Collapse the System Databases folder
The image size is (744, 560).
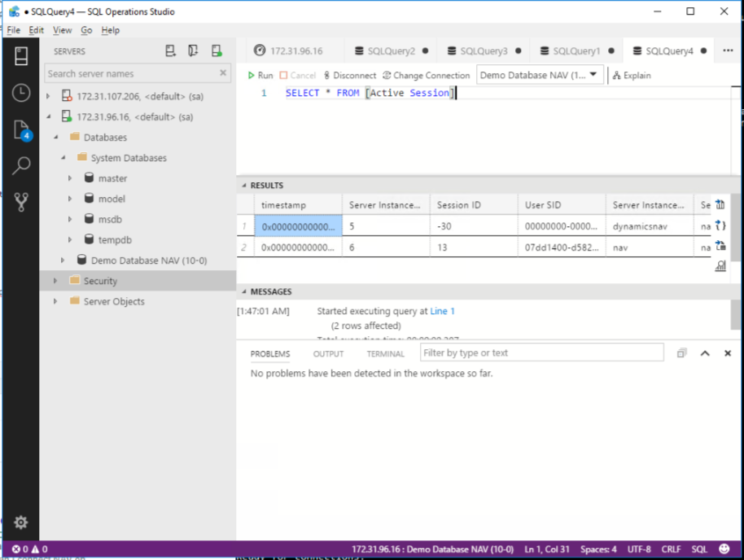coord(63,158)
